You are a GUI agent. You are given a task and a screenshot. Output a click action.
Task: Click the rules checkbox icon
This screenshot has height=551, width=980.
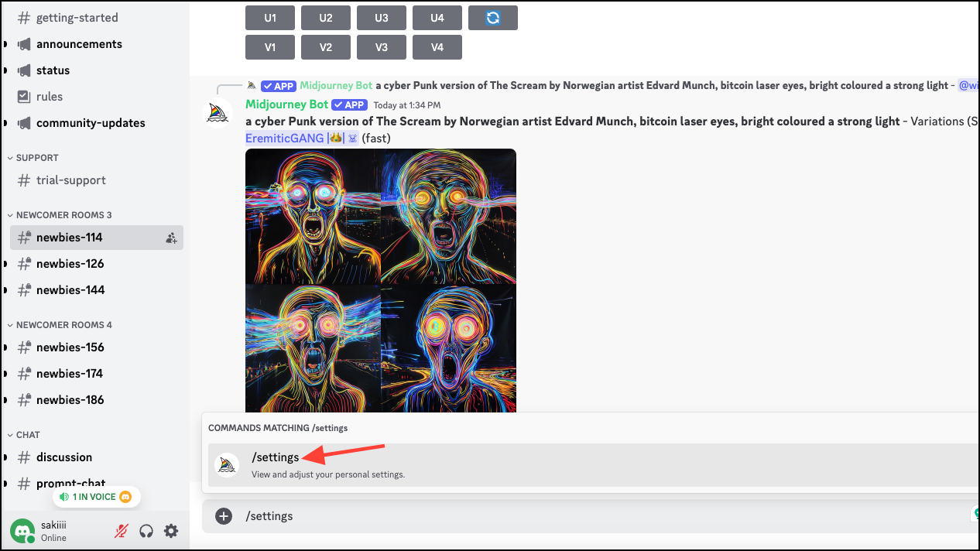point(24,97)
